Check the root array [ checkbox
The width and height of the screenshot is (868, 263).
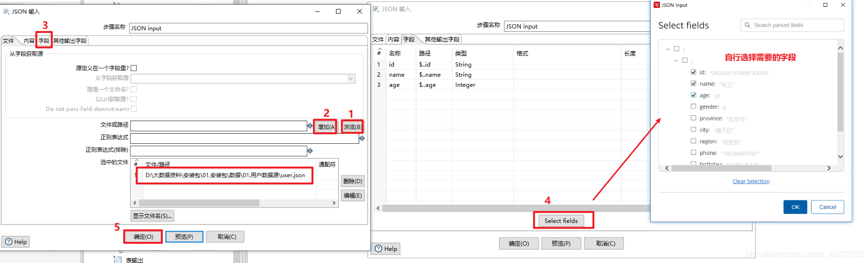[x=676, y=49]
